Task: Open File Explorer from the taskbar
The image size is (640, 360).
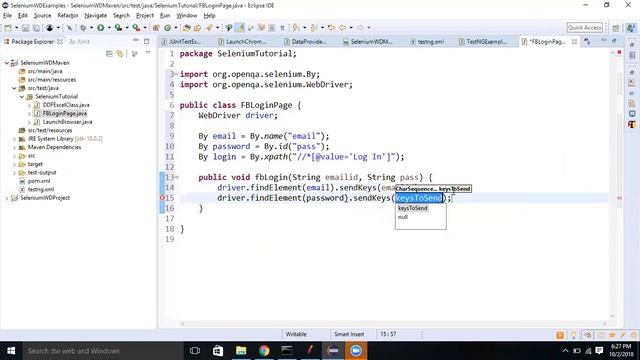Action: click(241, 351)
